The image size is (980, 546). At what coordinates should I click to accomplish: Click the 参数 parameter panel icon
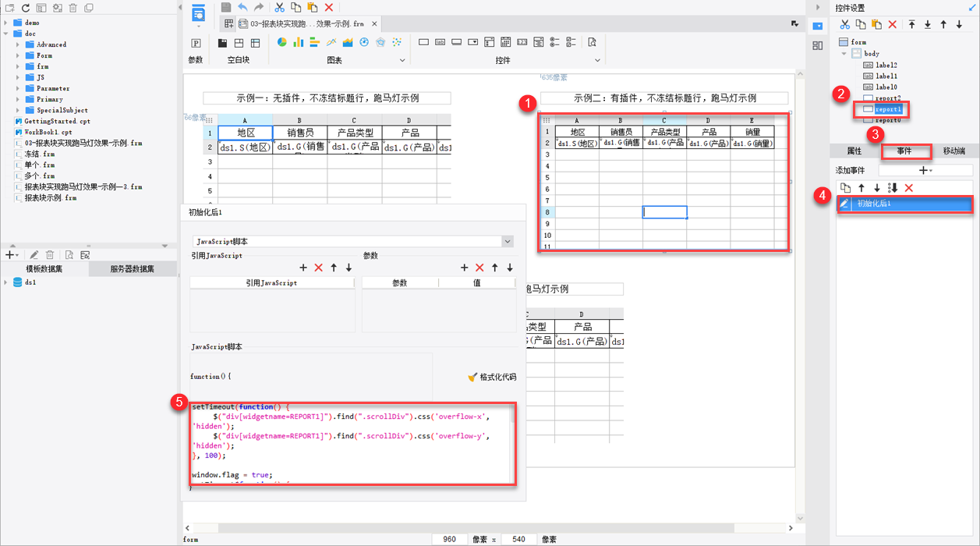[196, 43]
